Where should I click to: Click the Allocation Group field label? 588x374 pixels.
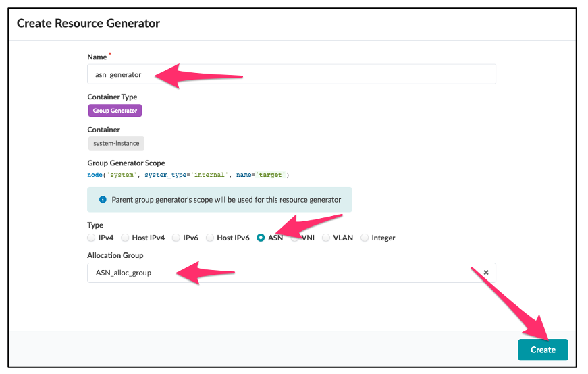tap(115, 255)
